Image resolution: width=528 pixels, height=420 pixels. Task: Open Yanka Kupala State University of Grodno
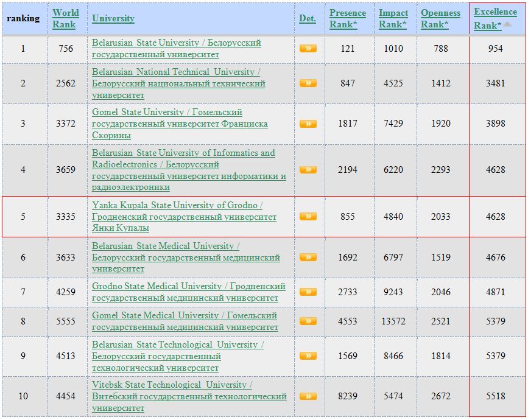point(184,217)
